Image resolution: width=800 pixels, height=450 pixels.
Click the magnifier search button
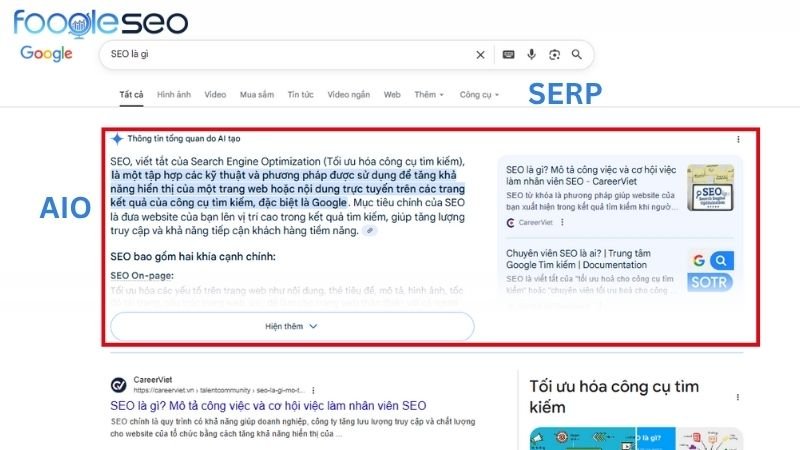(577, 54)
